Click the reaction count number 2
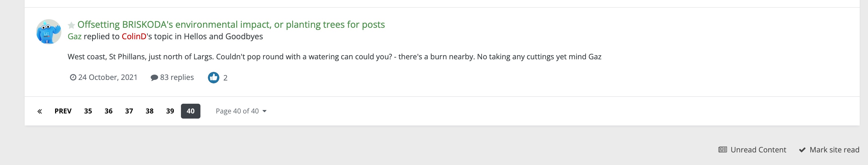 coord(225,78)
